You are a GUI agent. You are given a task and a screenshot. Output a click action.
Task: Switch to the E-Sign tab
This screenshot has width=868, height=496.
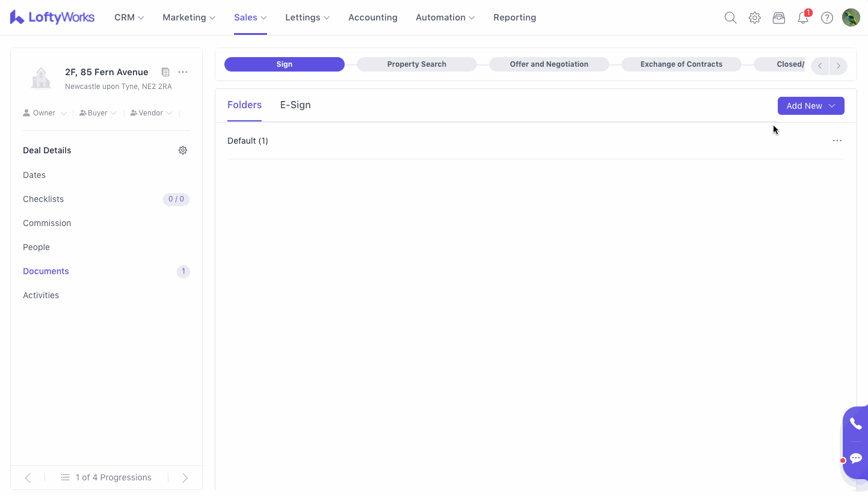click(295, 105)
